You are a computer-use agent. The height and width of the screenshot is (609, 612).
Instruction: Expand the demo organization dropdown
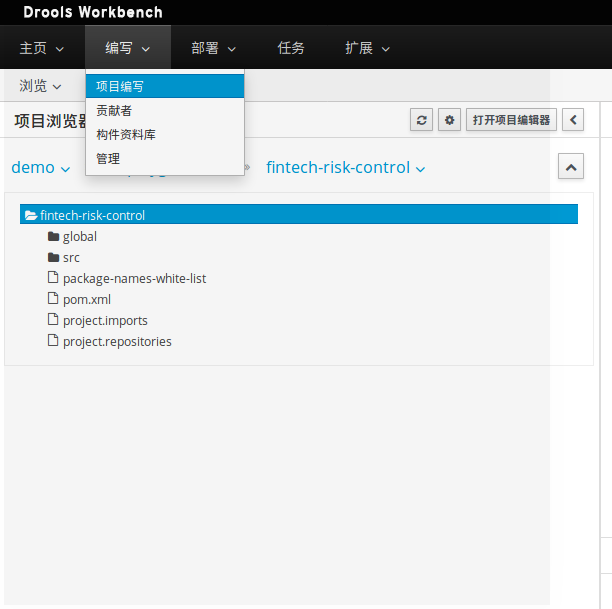(x=41, y=167)
